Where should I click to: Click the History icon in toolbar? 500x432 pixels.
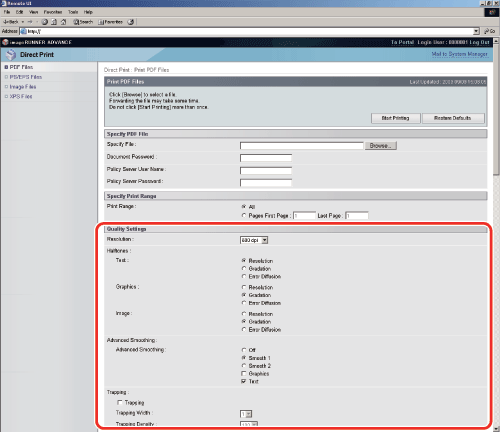(x=131, y=22)
